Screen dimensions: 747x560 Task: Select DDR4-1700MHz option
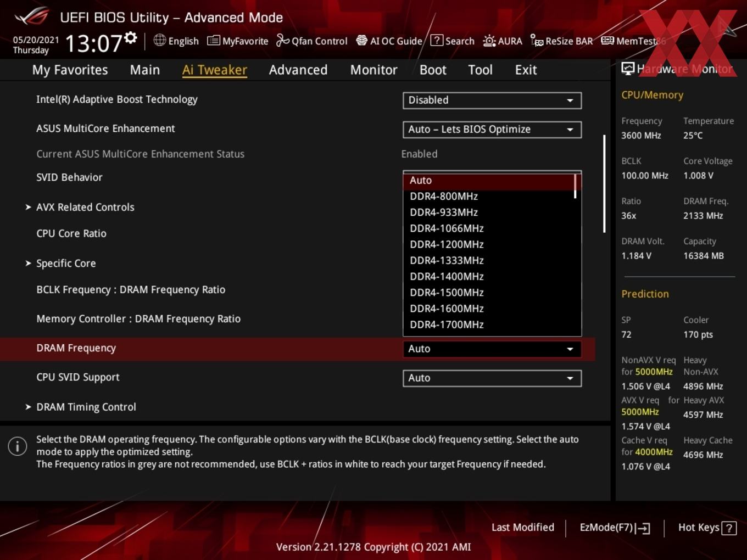tap(488, 324)
